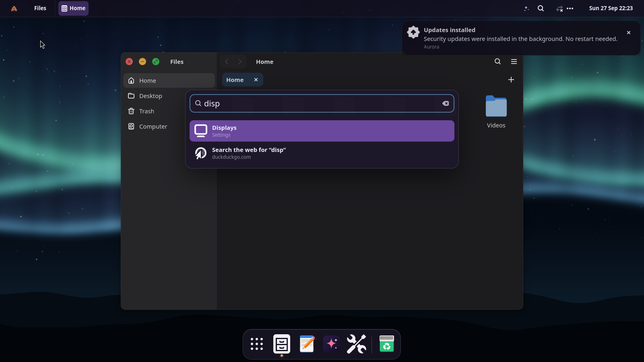Open the Files app menu in top panel

tap(40, 8)
